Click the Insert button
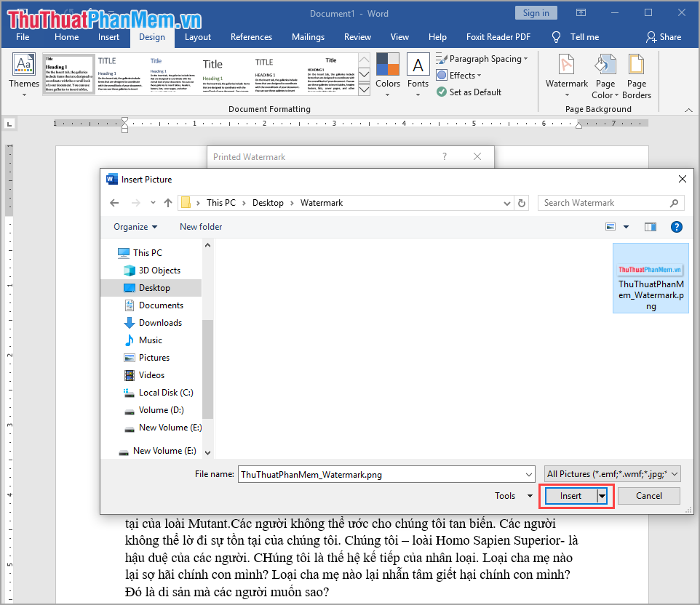This screenshot has width=700, height=605. (572, 495)
